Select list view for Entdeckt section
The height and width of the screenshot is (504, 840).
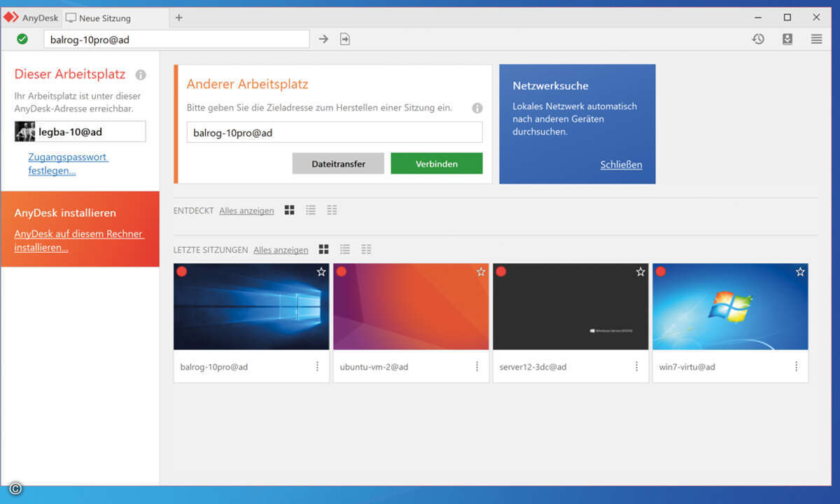click(x=311, y=210)
